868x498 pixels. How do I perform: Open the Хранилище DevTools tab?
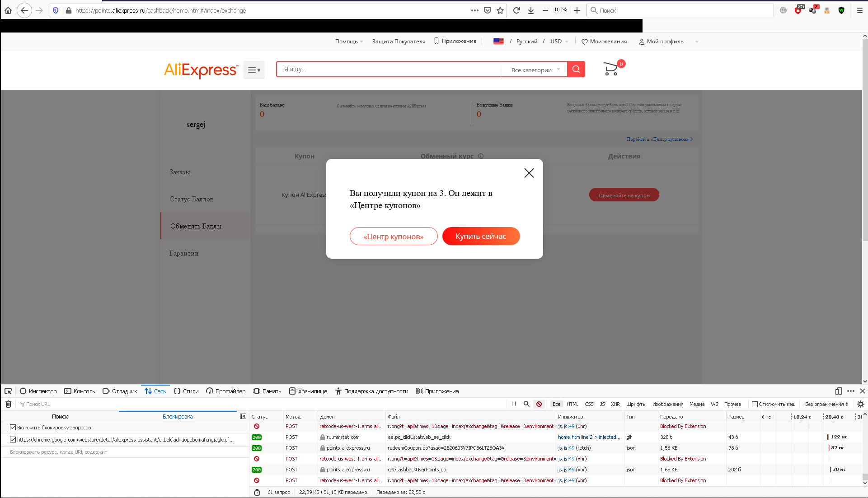(308, 391)
